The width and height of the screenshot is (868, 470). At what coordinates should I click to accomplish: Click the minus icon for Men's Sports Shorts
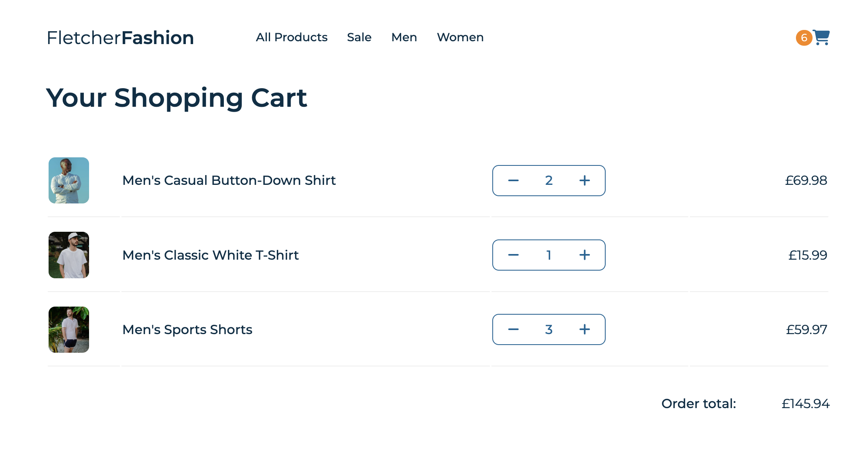513,330
